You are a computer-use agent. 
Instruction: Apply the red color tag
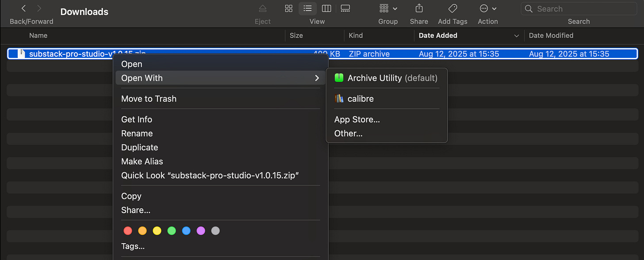128,230
